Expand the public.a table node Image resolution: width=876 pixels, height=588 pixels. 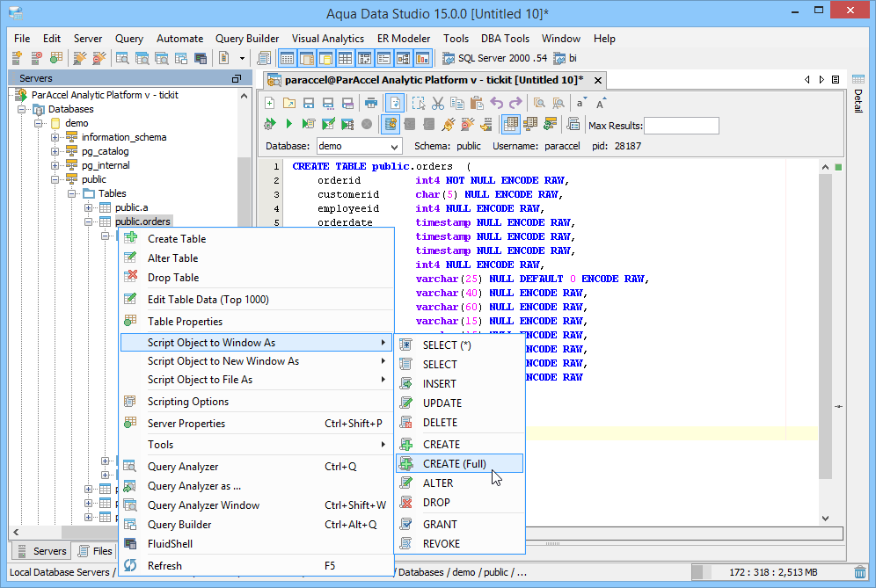coord(88,207)
